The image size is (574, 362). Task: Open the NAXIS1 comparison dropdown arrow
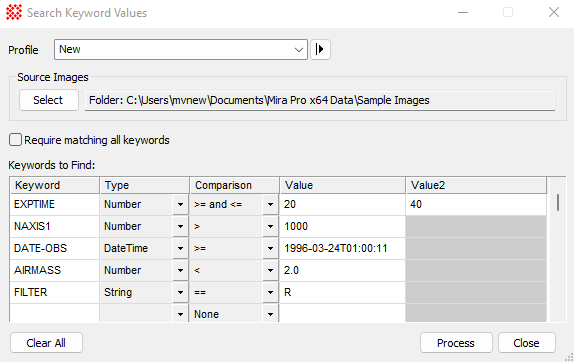[x=270, y=227]
